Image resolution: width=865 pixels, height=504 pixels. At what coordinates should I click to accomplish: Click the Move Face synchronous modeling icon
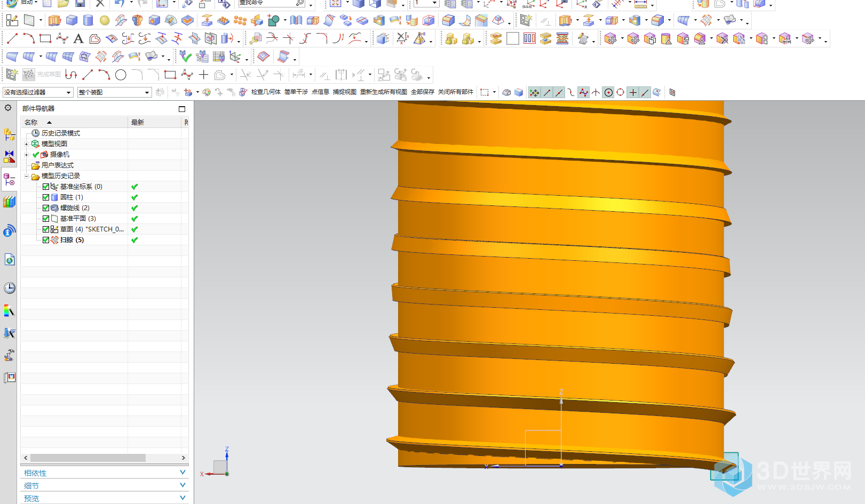(x=610, y=38)
